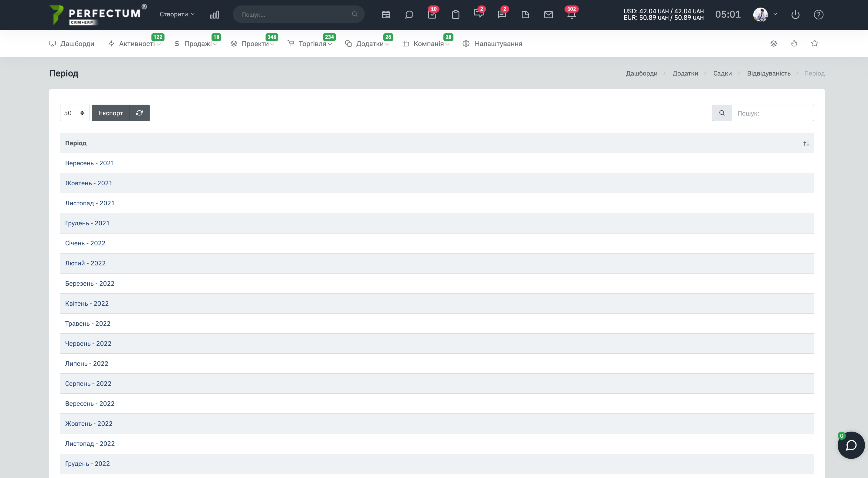The width and height of the screenshot is (868, 478).
Task: Toggle sort order on Період column
Action: [806, 143]
